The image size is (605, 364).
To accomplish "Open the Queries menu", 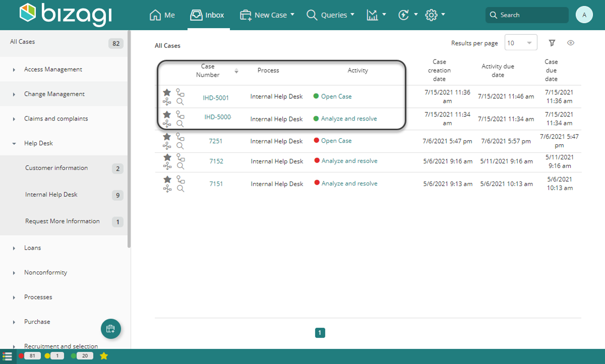I will click(x=330, y=15).
